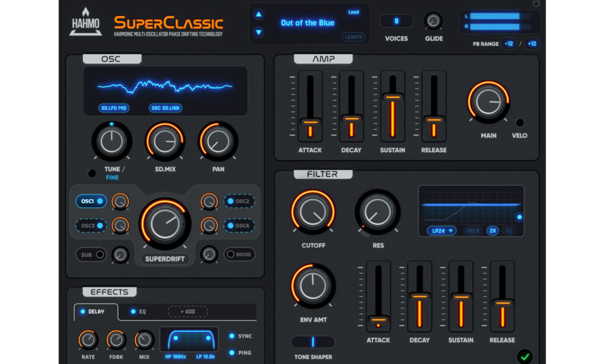Click the OSC SD.LINK button
Image resolution: width=607 pixels, height=364 pixels.
click(x=165, y=108)
